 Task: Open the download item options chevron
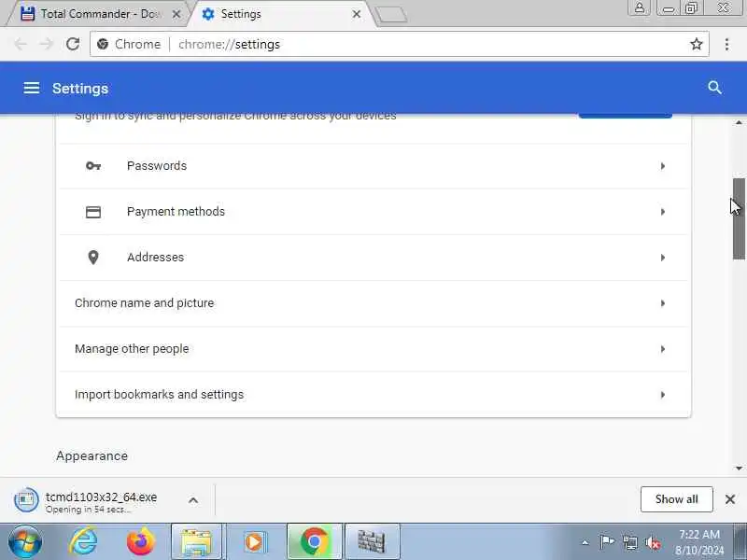tap(193, 500)
